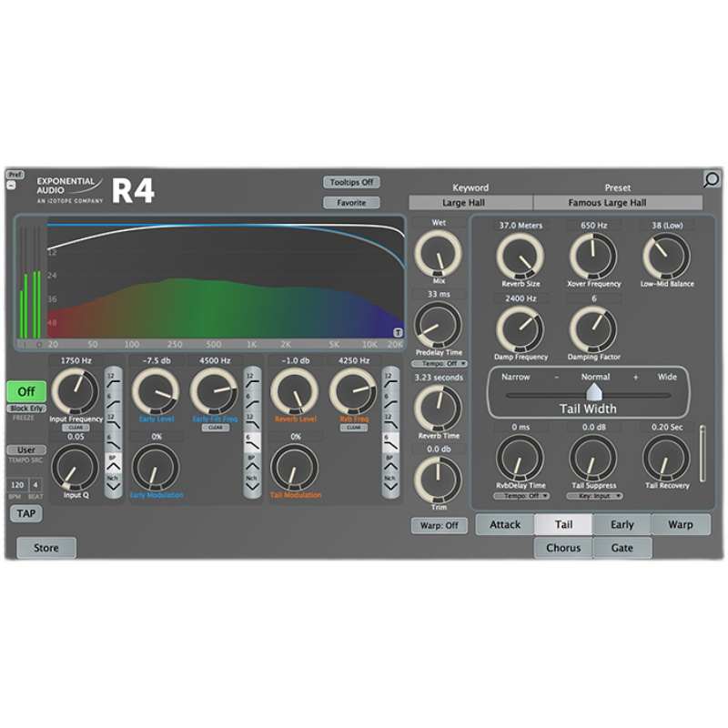Select 6 dB high-pass filter for Input
This screenshot has height=728, width=728.
click(113, 399)
